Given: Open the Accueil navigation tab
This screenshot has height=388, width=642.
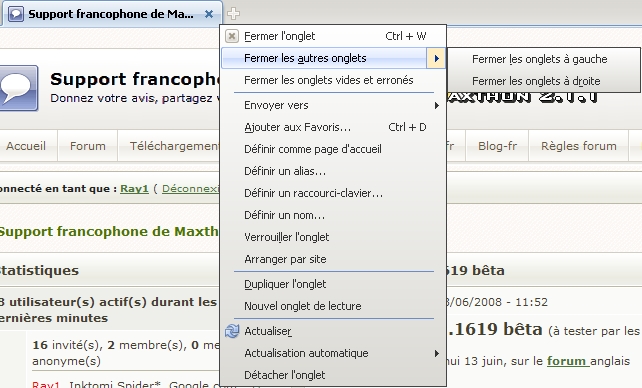Looking at the screenshot, I should pos(26,146).
